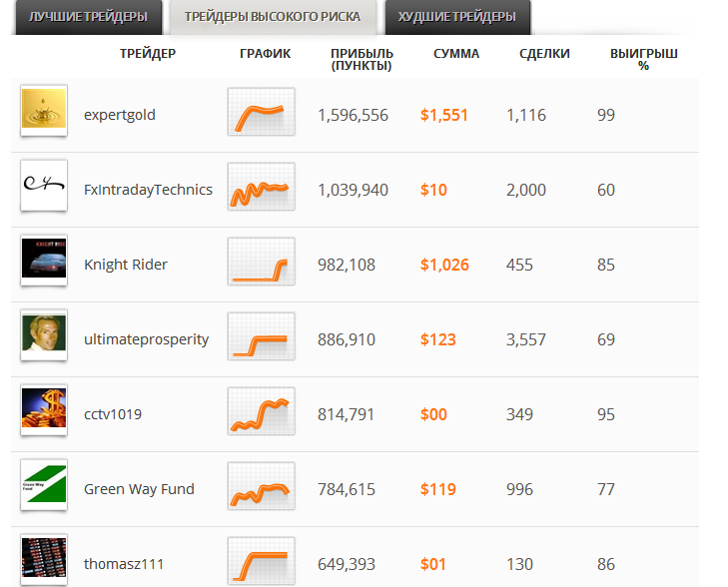Click thomasz111's trading screen avatar
Viewport: 728px width, 587px height.
coord(44,560)
